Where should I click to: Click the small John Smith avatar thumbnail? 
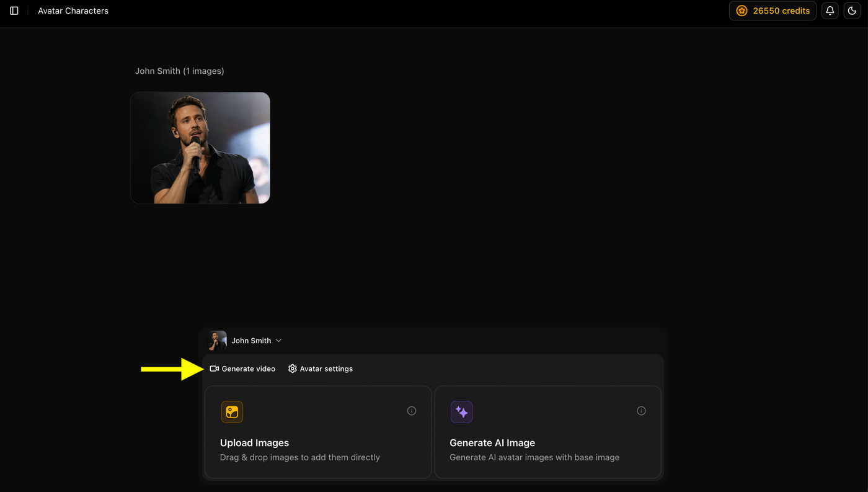[x=218, y=340]
